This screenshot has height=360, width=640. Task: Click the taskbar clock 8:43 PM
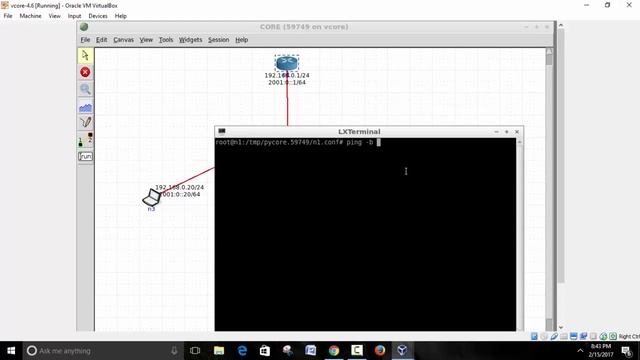600,351
